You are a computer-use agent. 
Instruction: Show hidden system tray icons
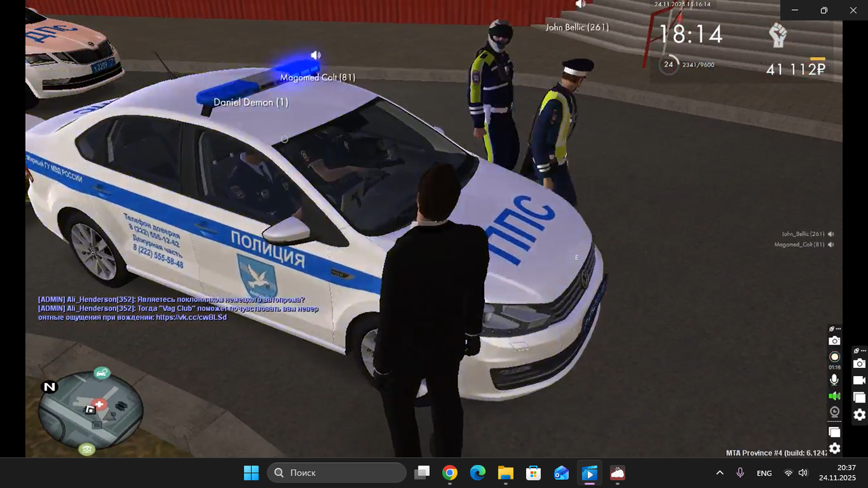(x=719, y=472)
